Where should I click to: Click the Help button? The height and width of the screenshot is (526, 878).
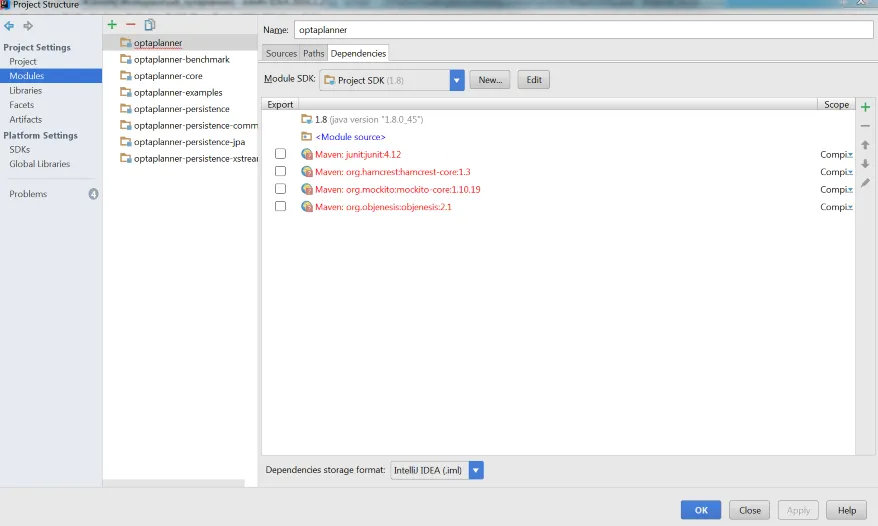(x=847, y=510)
